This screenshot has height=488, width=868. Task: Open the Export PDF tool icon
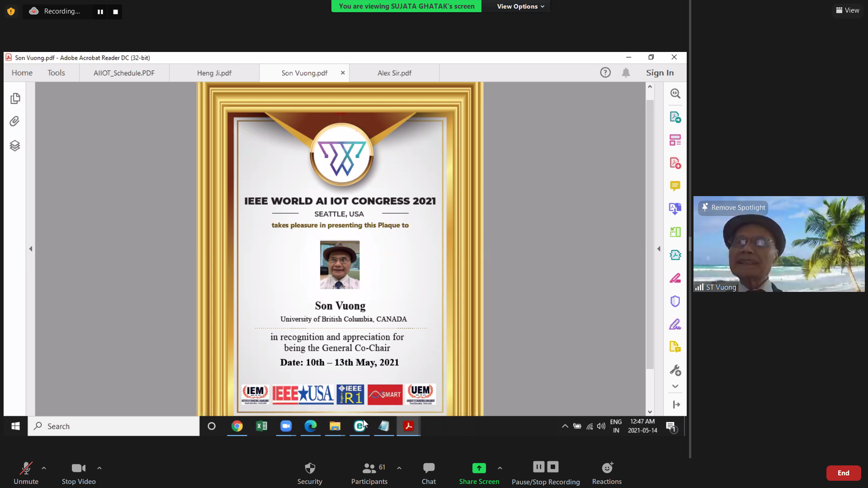(x=675, y=117)
